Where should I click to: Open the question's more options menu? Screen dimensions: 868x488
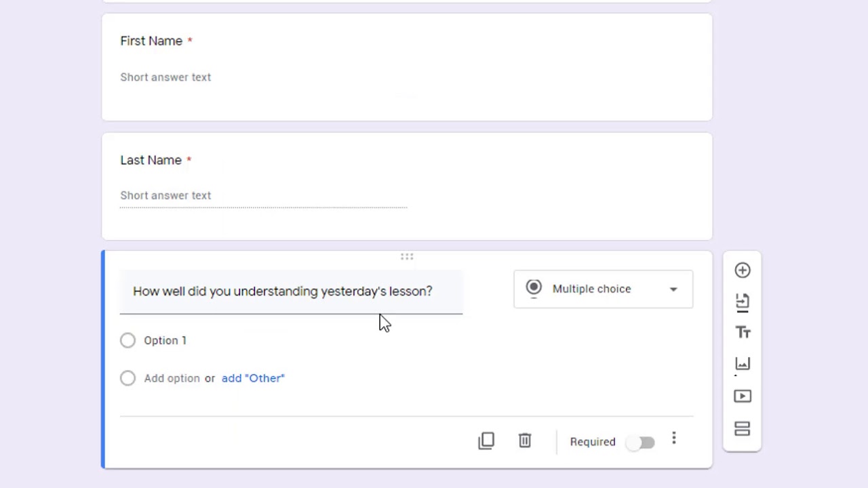coord(674,439)
